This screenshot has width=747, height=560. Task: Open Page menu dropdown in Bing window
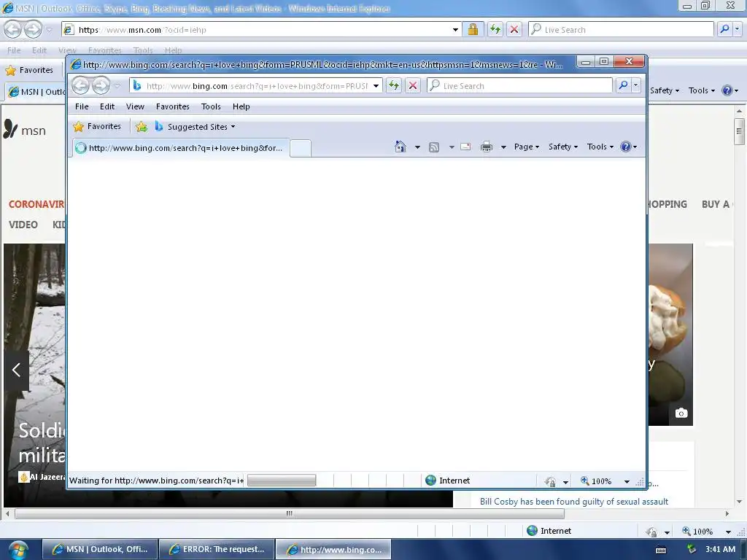click(x=527, y=147)
